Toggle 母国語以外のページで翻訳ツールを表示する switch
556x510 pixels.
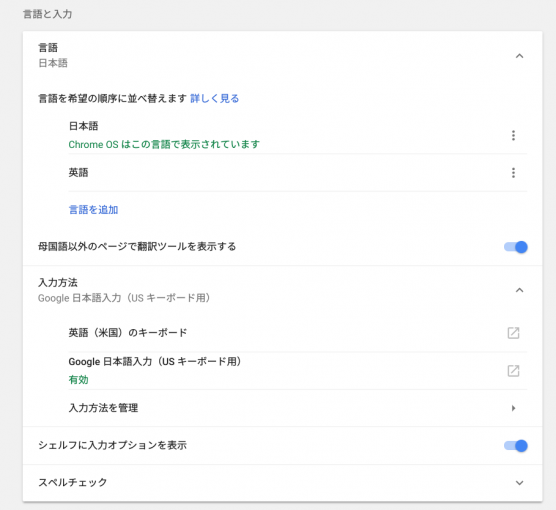click(516, 247)
